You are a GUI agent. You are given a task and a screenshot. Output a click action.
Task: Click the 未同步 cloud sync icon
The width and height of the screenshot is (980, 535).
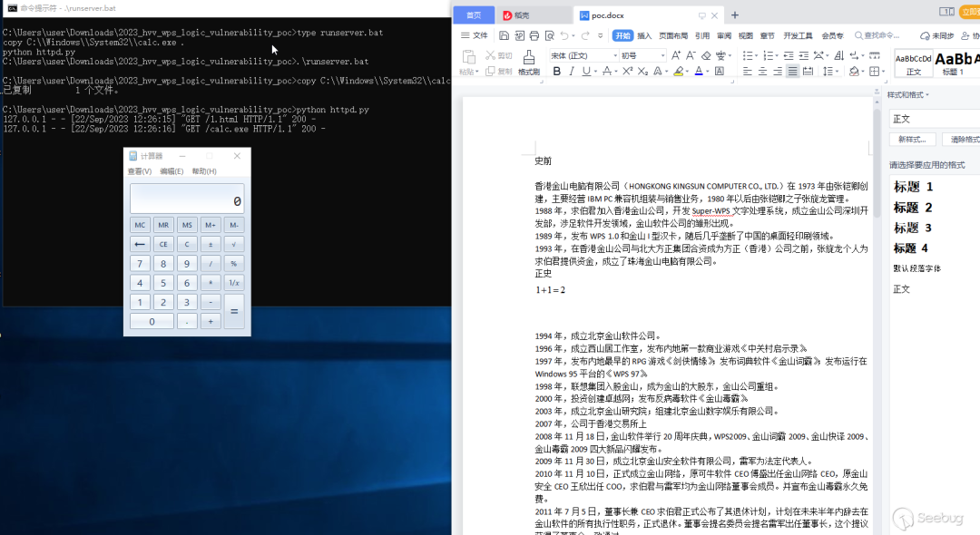pos(936,35)
